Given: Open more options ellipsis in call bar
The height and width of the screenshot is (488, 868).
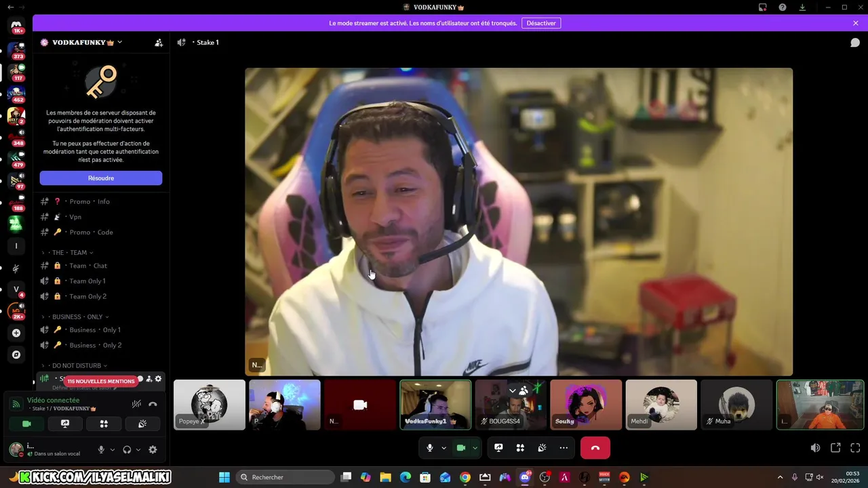Looking at the screenshot, I should 564,447.
